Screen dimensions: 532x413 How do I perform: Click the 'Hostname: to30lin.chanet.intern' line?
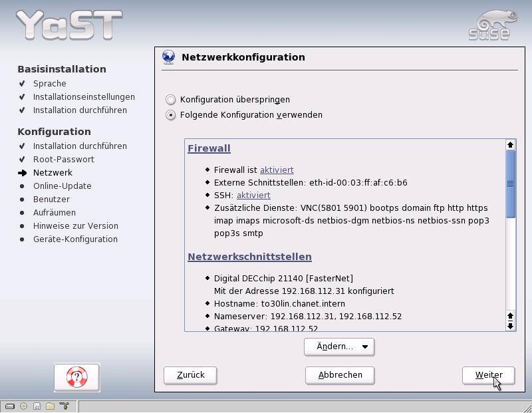(x=279, y=304)
